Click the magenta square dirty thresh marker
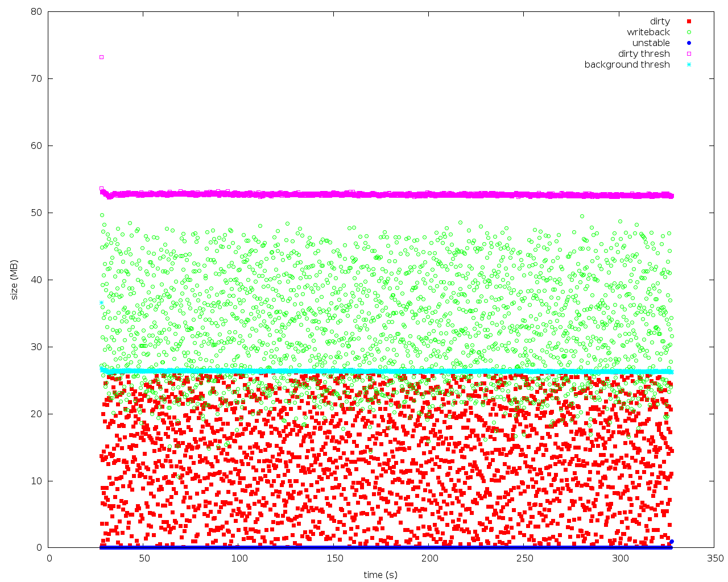 tap(689, 54)
